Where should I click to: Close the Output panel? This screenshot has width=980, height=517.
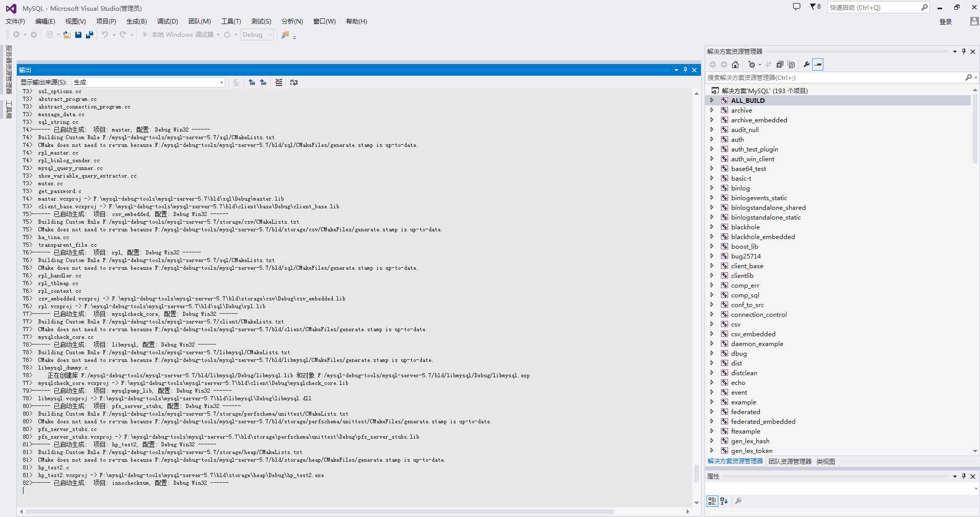tap(694, 70)
